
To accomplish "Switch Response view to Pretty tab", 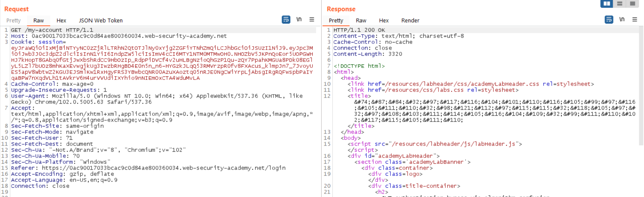I will (336, 21).
